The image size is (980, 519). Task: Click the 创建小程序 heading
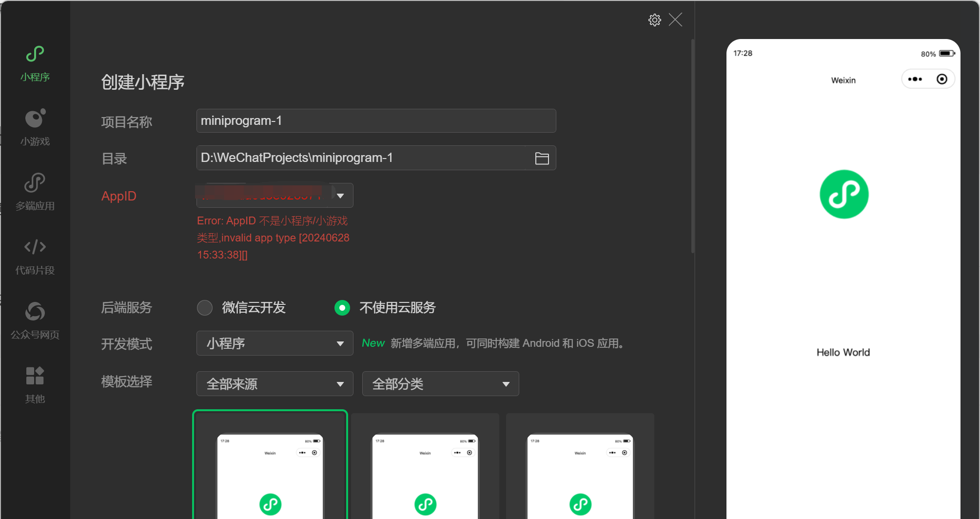tap(143, 82)
